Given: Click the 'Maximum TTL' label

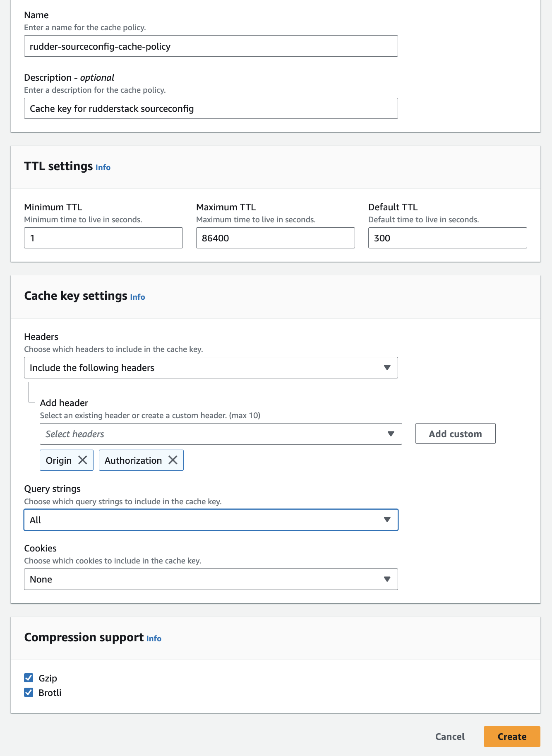Looking at the screenshot, I should coord(226,207).
